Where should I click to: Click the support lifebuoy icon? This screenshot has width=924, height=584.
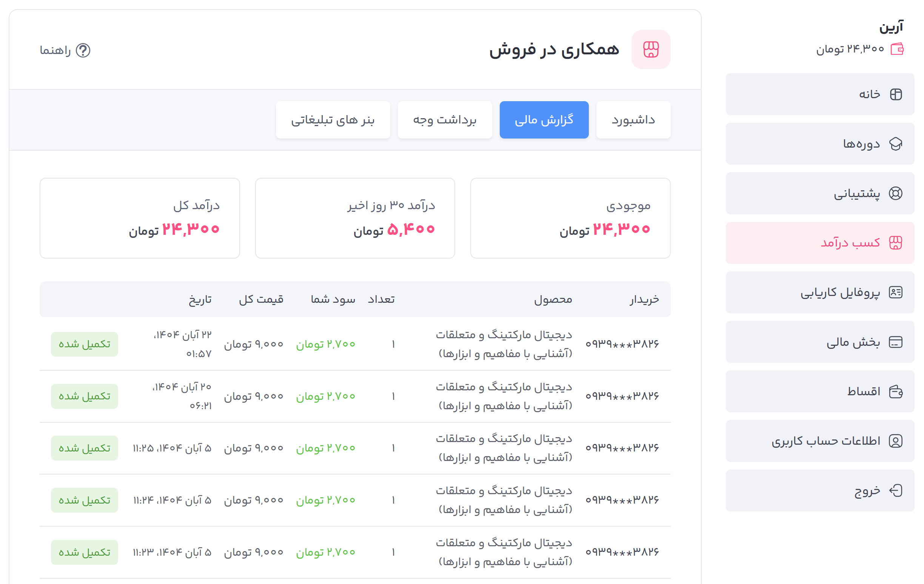[x=896, y=193]
